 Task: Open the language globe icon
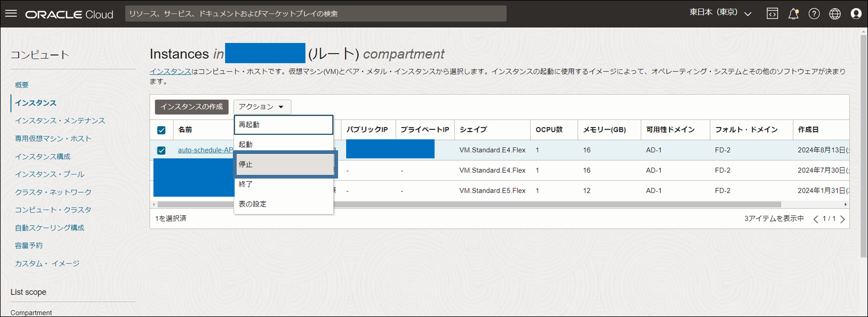point(835,14)
